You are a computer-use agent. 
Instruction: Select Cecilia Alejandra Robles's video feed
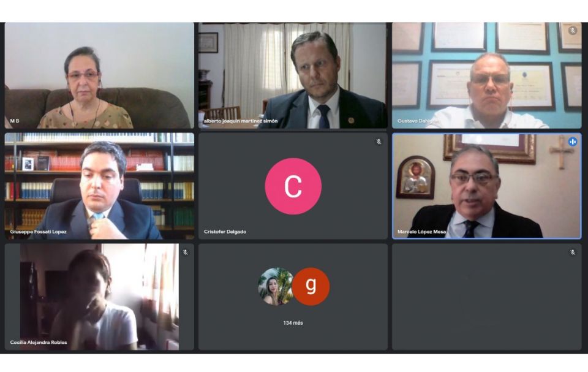coord(99,297)
